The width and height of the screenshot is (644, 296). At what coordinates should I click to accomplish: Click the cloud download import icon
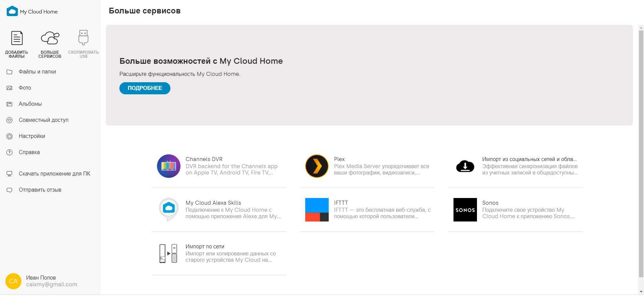pos(465,166)
